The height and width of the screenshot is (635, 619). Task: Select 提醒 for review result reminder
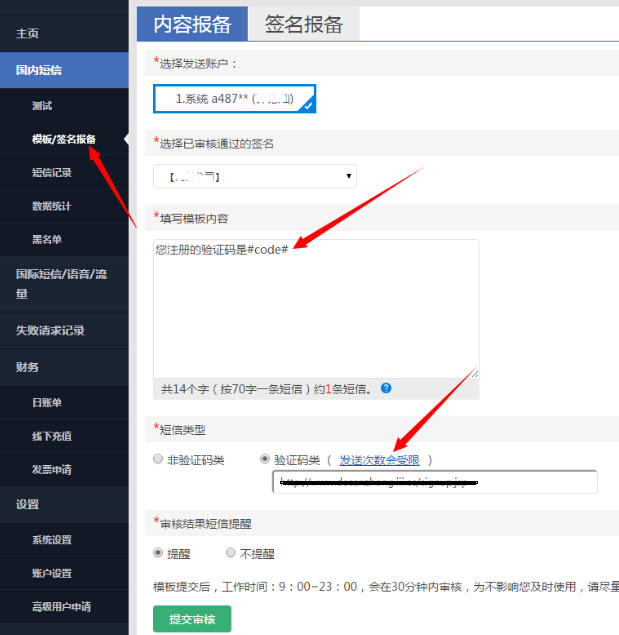tap(158, 553)
